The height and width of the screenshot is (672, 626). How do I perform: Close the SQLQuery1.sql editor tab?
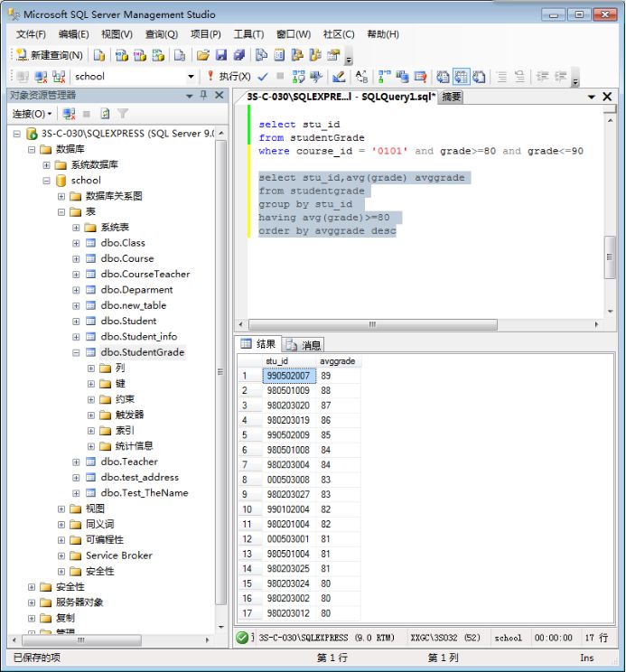coord(607,97)
